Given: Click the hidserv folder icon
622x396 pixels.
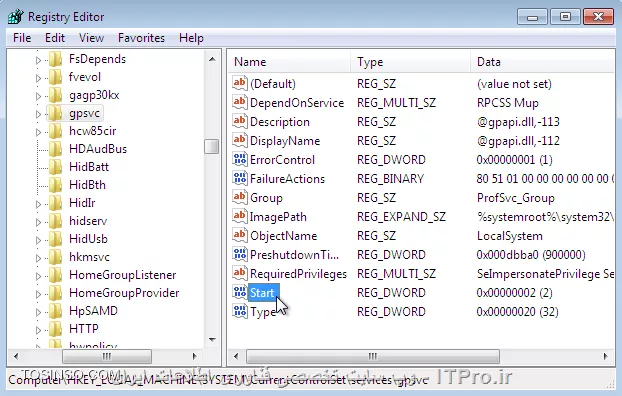Looking at the screenshot, I should (56, 221).
